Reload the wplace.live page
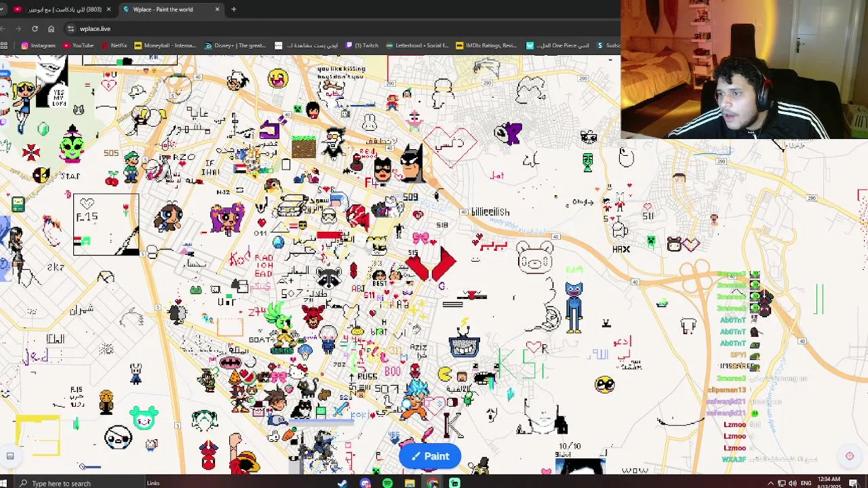Viewport: 868px width, 488px height. pos(35,28)
